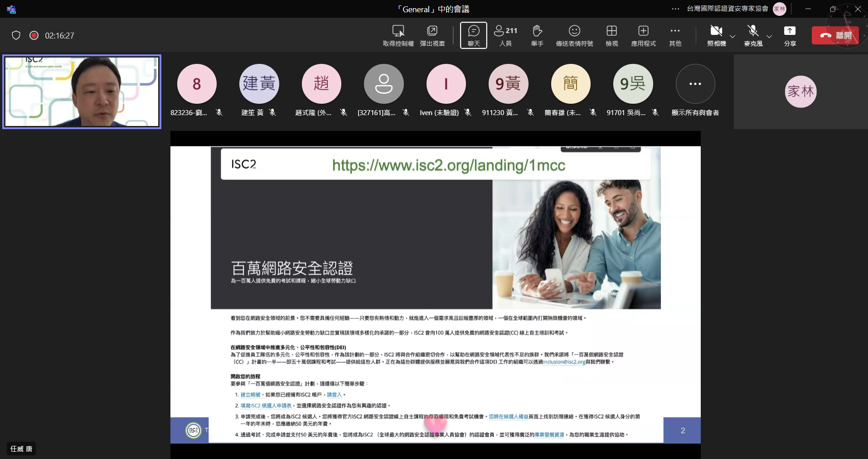This screenshot has width=868, height=459.
Task: Select the speaker's video thumbnail
Action: [82, 92]
